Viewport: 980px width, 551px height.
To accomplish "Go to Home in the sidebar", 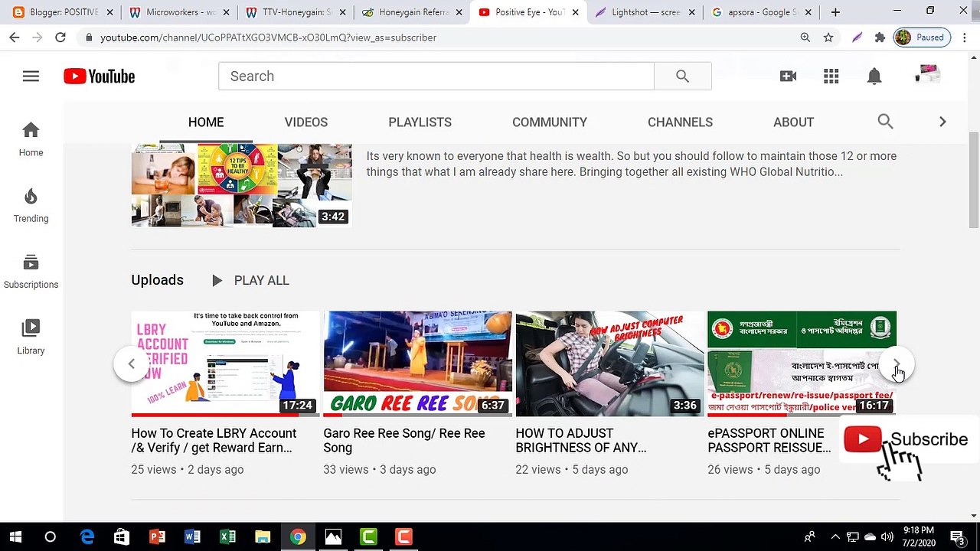I will [x=31, y=139].
